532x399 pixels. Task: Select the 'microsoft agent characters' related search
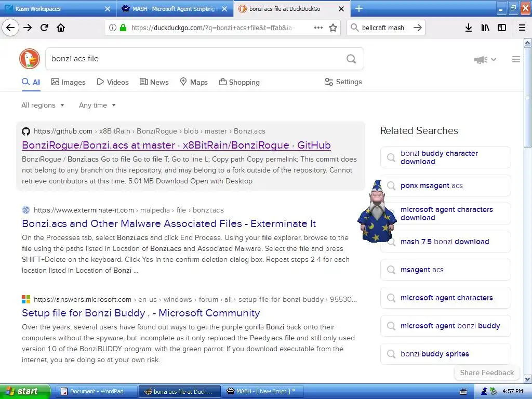(x=445, y=298)
